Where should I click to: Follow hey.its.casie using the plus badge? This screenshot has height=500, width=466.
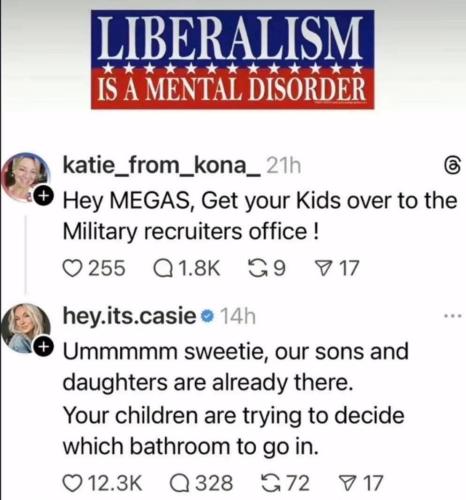44,347
